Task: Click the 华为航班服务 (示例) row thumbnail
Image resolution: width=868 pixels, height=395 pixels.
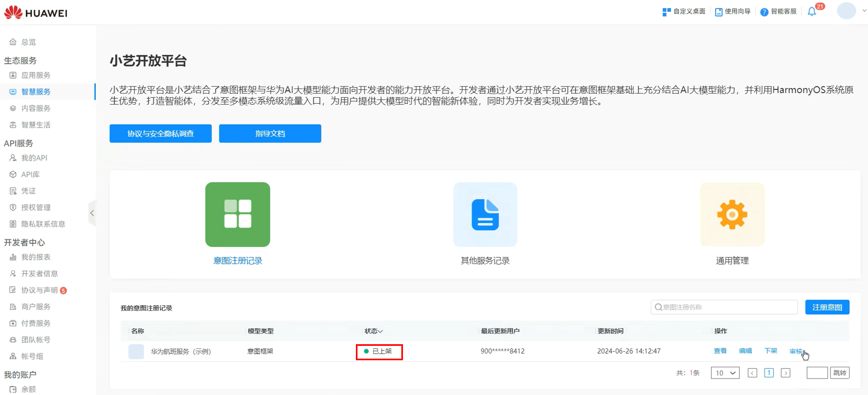Action: [136, 352]
